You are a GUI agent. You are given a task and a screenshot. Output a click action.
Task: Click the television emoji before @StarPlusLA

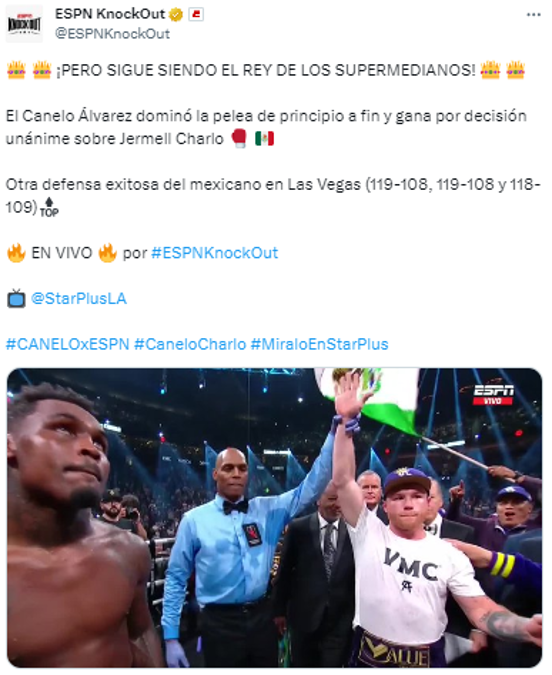tap(16, 298)
